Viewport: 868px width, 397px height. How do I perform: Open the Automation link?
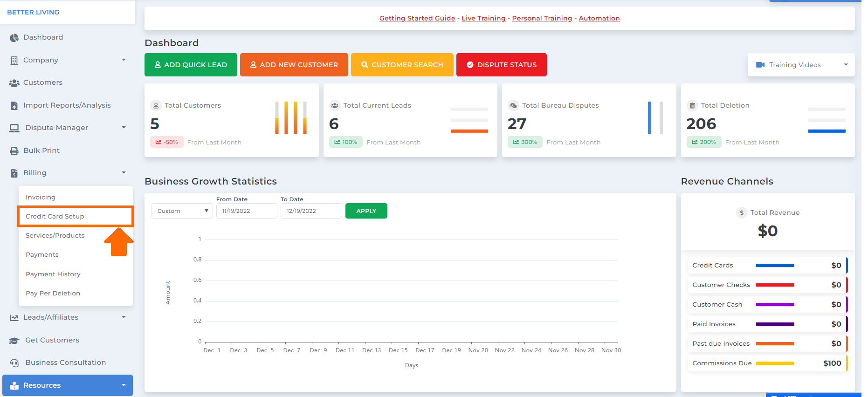[x=599, y=18]
